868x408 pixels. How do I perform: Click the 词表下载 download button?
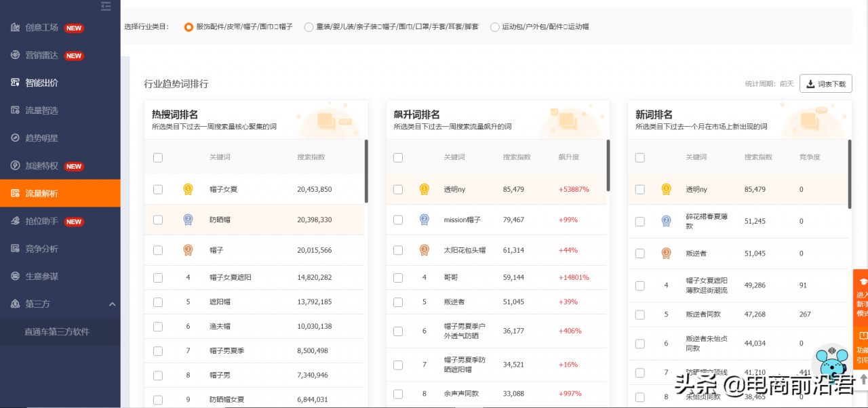[x=825, y=83]
